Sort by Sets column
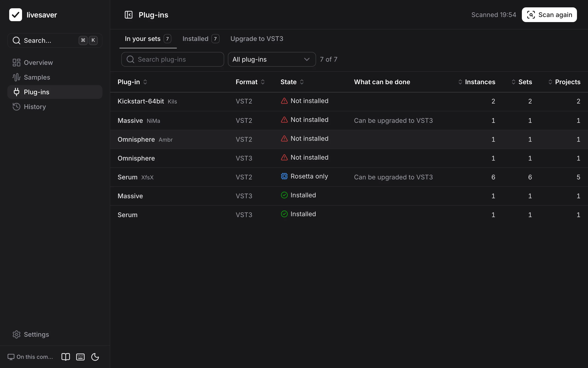 click(x=522, y=82)
